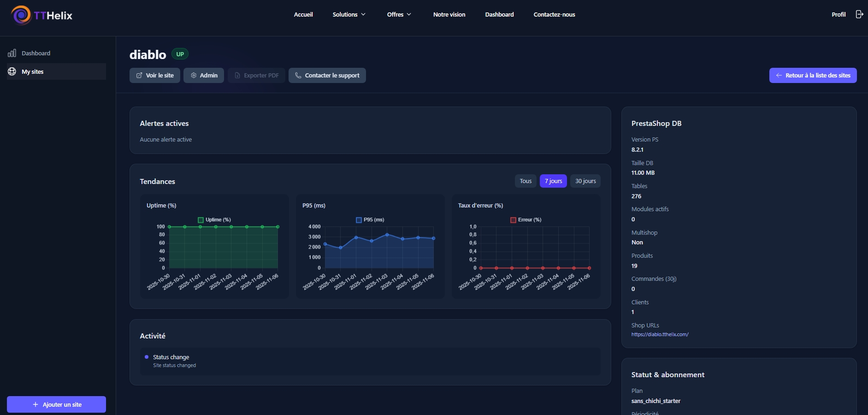
Task: Click the 'Aucune alerte active' text
Action: (x=166, y=139)
